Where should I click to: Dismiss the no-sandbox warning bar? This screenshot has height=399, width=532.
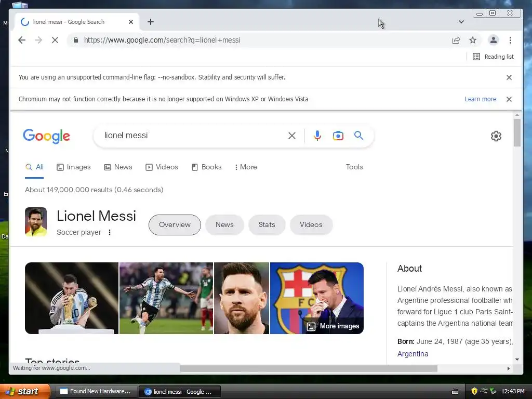[509, 77]
